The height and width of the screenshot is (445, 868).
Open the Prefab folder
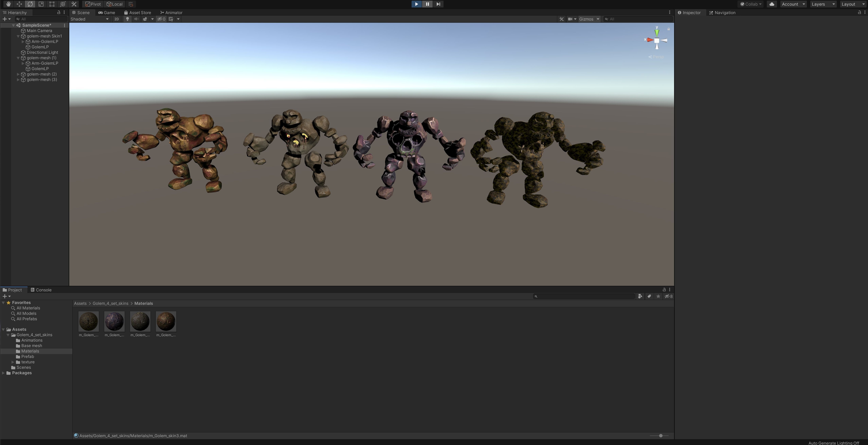[x=28, y=357]
